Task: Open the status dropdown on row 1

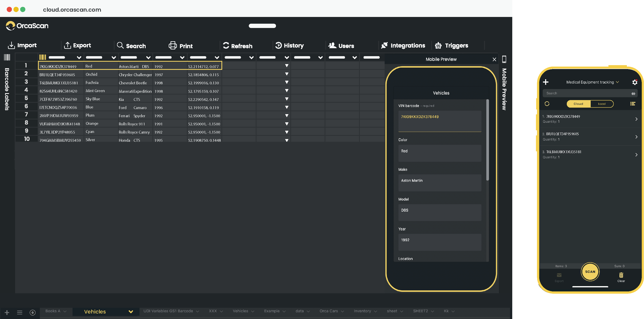Action: point(287,66)
